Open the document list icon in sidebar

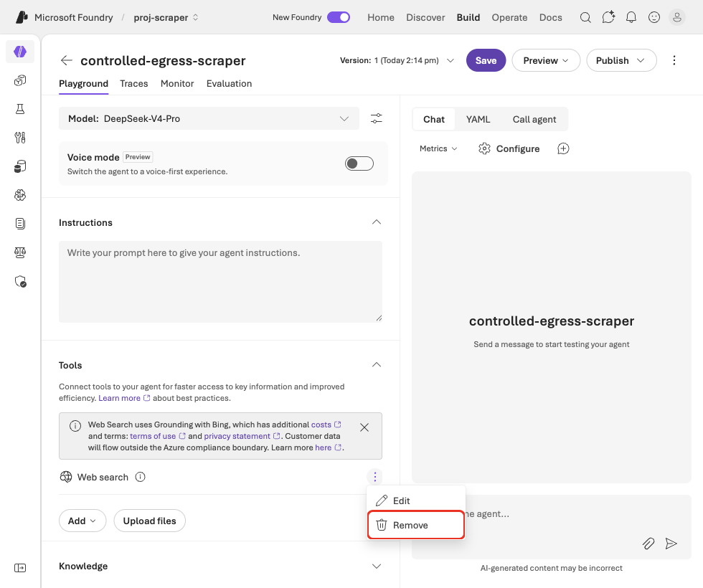tap(20, 224)
